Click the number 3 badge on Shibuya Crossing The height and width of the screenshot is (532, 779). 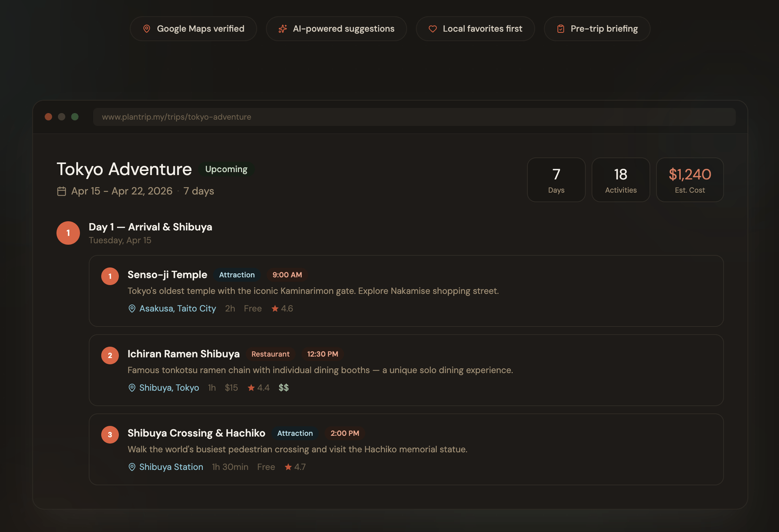coord(110,434)
